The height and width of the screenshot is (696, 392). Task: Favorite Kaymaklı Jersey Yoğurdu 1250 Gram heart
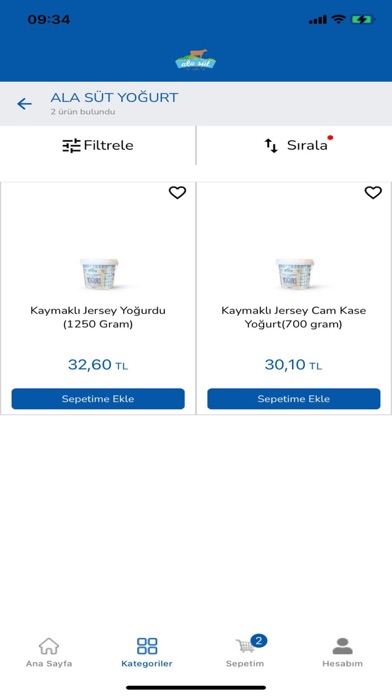pos(177,193)
